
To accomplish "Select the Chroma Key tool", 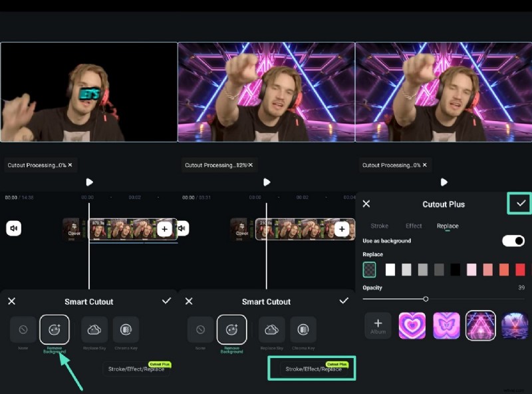I will coord(126,329).
